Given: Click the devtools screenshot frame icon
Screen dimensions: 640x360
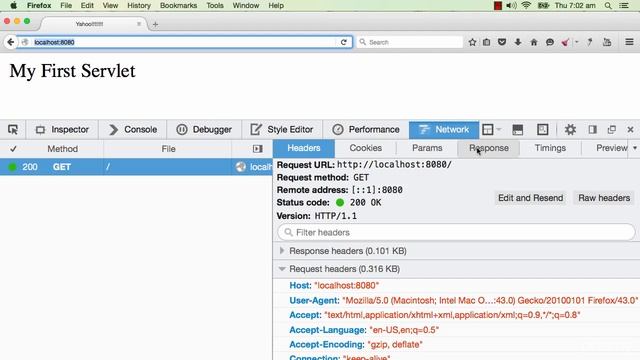Looking at the screenshot, I should pyautogui.click(x=542, y=130).
